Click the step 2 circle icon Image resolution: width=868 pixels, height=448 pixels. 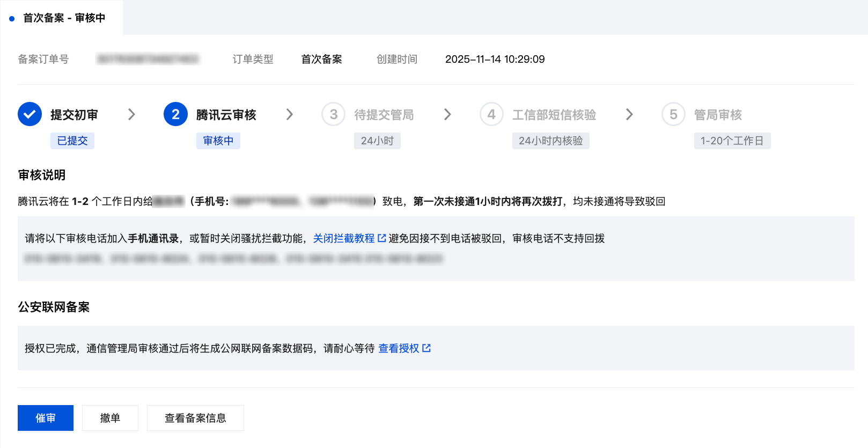point(175,114)
